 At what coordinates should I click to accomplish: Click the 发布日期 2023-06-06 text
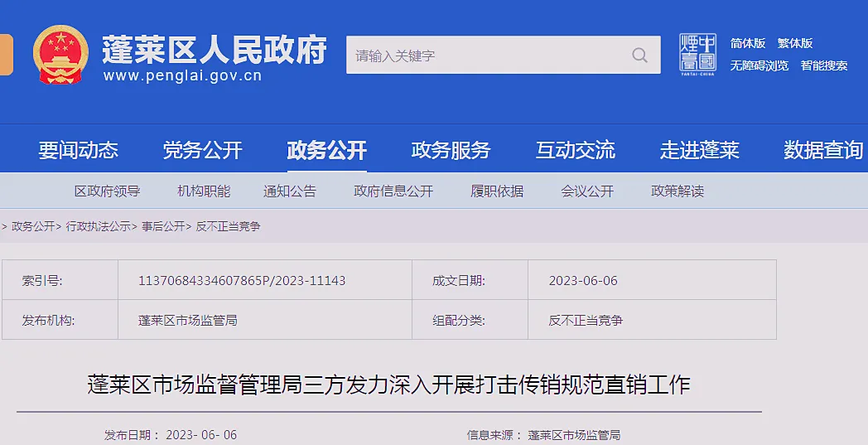(171, 435)
